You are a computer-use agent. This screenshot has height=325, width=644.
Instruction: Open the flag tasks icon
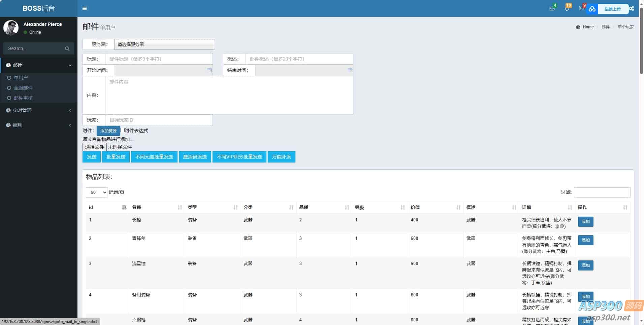click(581, 8)
